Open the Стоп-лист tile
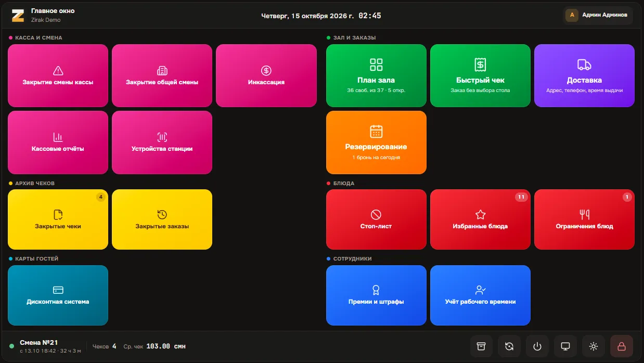The width and height of the screenshot is (644, 363). 376,219
